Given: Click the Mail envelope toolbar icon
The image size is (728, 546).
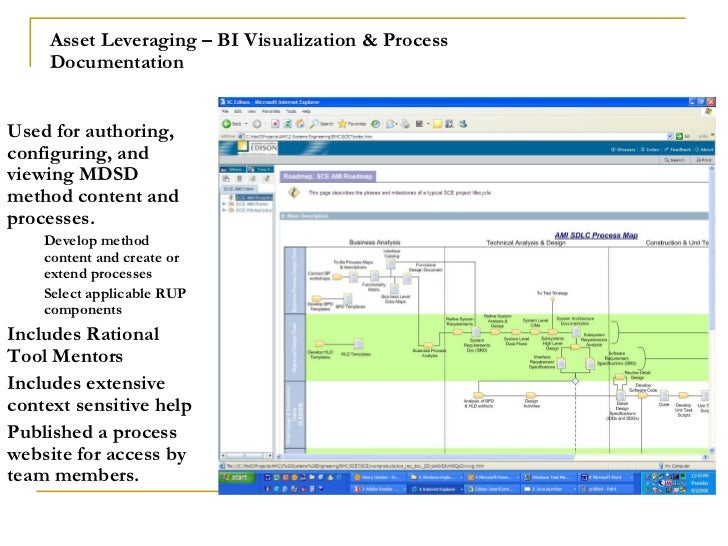Looking at the screenshot, I should coord(390,124).
